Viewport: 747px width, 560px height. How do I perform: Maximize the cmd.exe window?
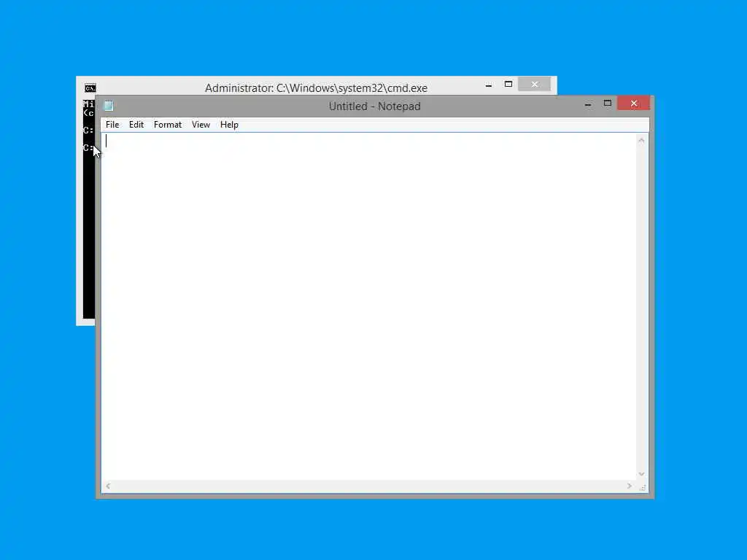[508, 85]
